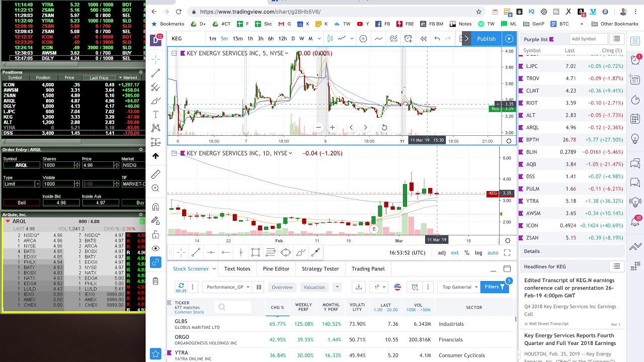Toggle log scale
Image resolution: width=644 pixels, height=362 pixels.
[478, 253]
